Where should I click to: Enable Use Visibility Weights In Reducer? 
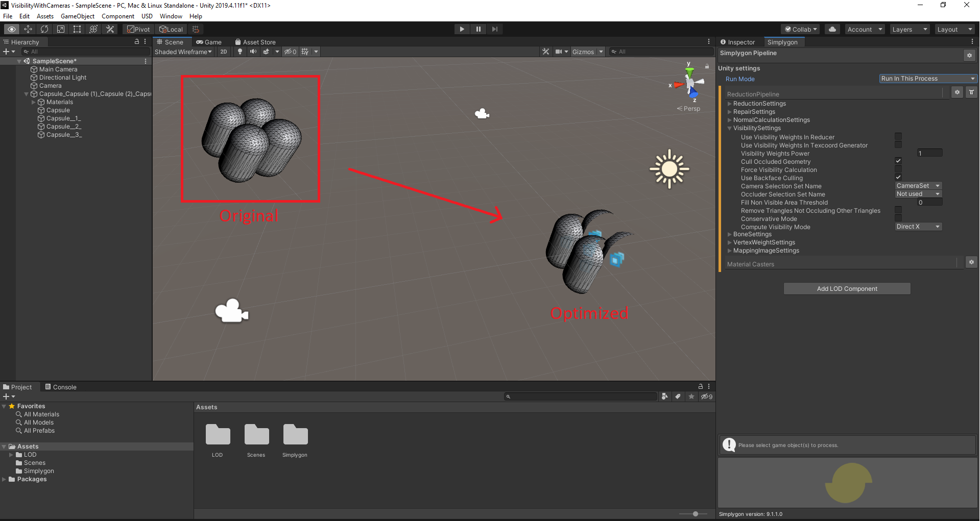coord(898,137)
